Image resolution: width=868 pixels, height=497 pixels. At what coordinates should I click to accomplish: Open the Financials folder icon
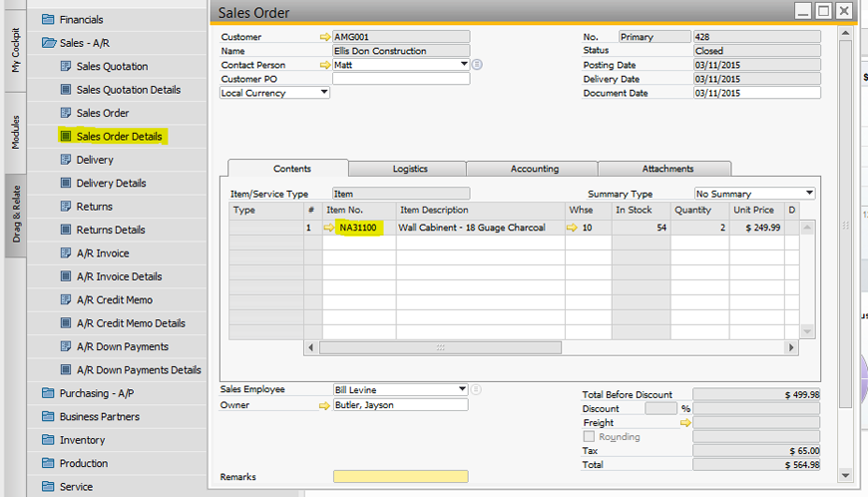48,19
